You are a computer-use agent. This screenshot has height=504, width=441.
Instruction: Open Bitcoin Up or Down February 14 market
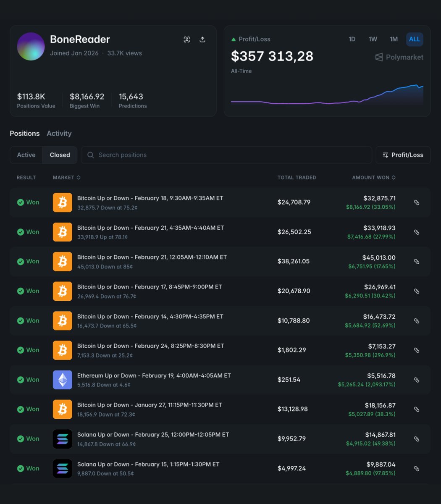tap(150, 316)
